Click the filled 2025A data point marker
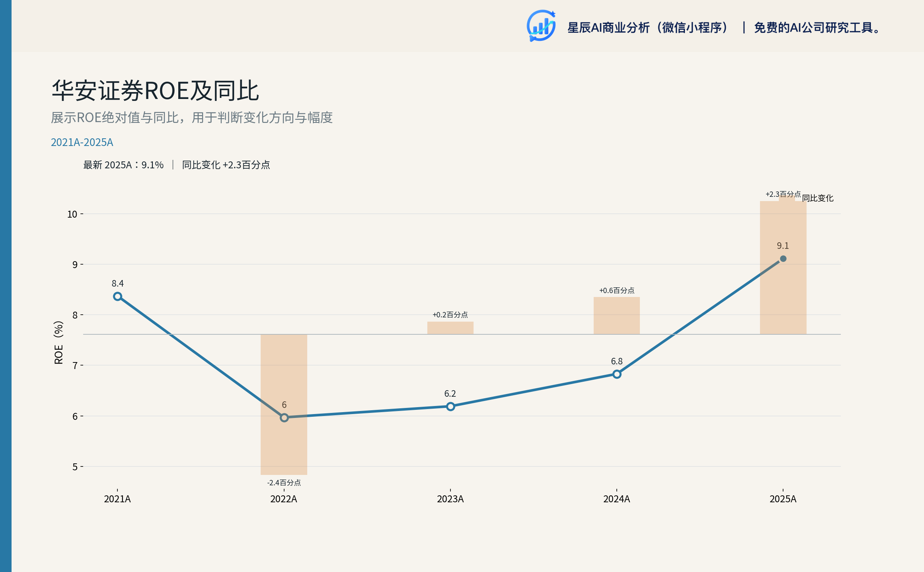The height and width of the screenshot is (572, 924). [783, 258]
